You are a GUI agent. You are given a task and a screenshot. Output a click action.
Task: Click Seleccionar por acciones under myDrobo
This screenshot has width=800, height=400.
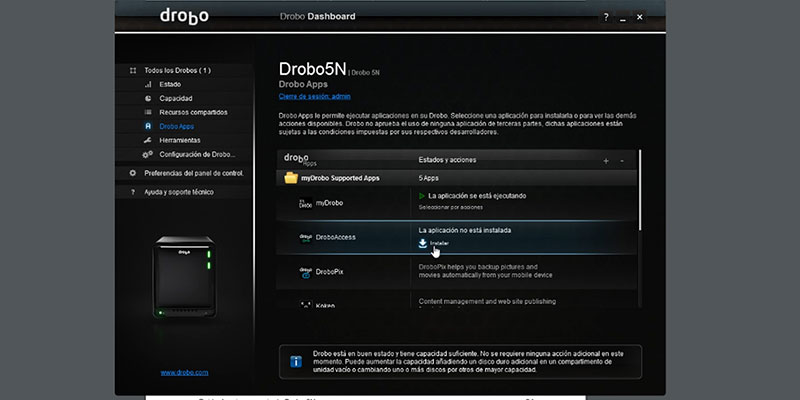point(451,208)
